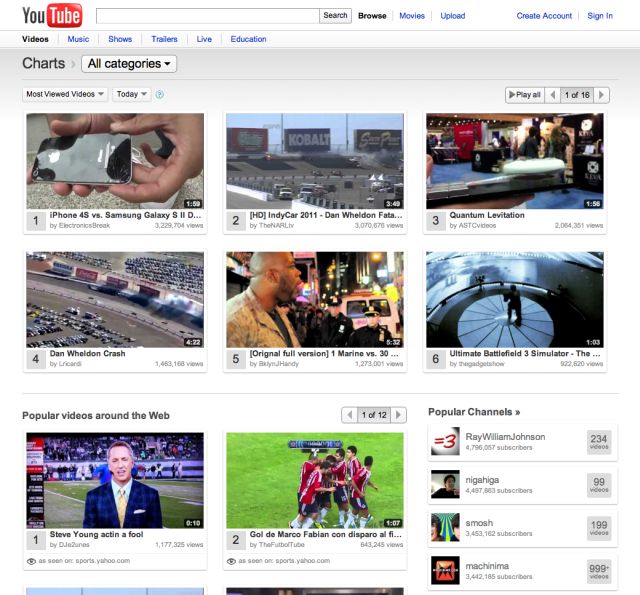Open the Ultimate Battlefield 3 Simulator thumbnail
Image resolution: width=640 pixels, height=595 pixels.
click(515, 300)
